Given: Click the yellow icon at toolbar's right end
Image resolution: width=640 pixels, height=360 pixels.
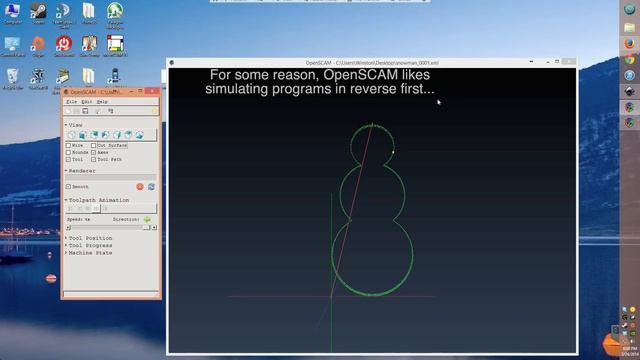Looking at the screenshot, I should click(154, 111).
